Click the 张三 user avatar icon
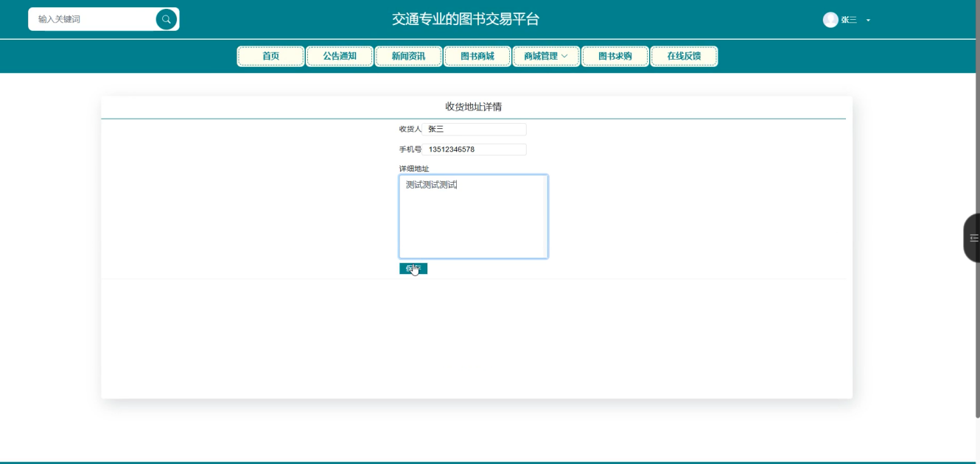Screen dimensions: 980x464 point(830,20)
